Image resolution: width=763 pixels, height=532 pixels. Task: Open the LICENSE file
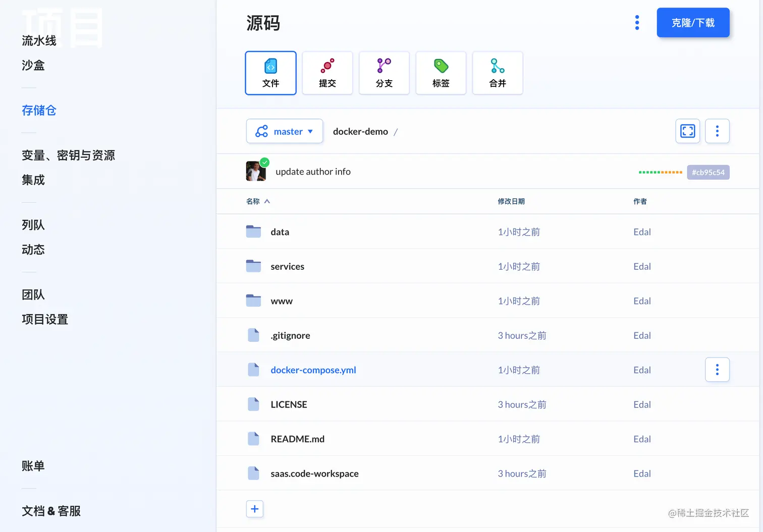coord(289,404)
